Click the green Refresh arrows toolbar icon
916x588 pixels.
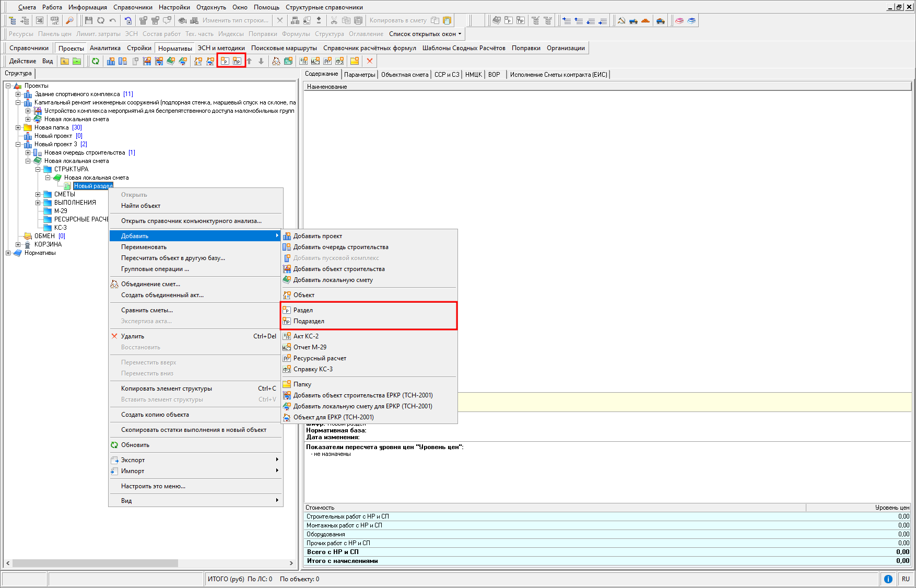click(96, 61)
